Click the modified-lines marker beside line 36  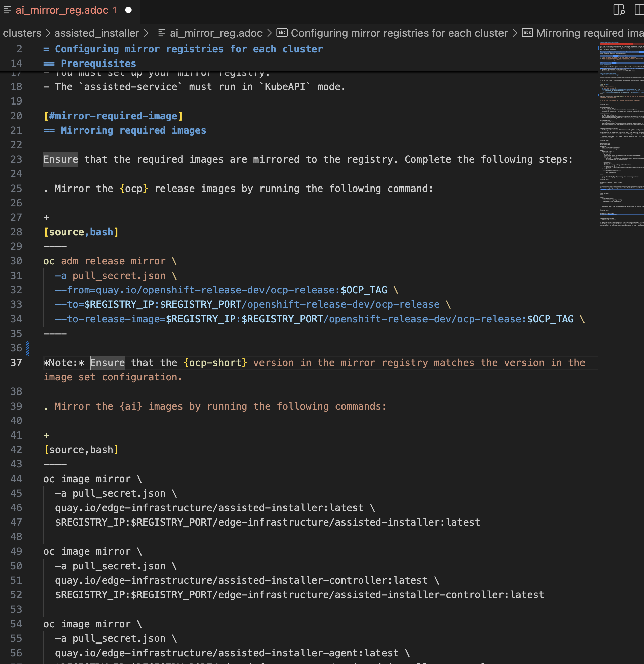[x=28, y=348]
